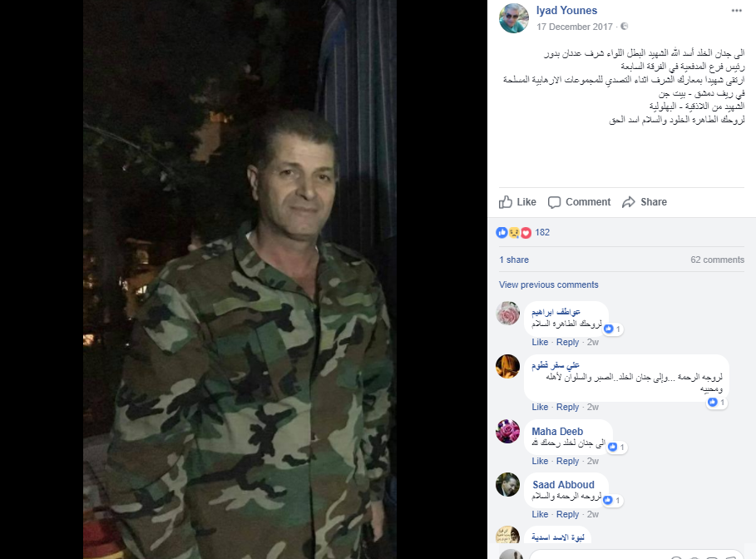Click the public privacy globe icon
Image resolution: width=756 pixels, height=559 pixels.
click(x=624, y=27)
